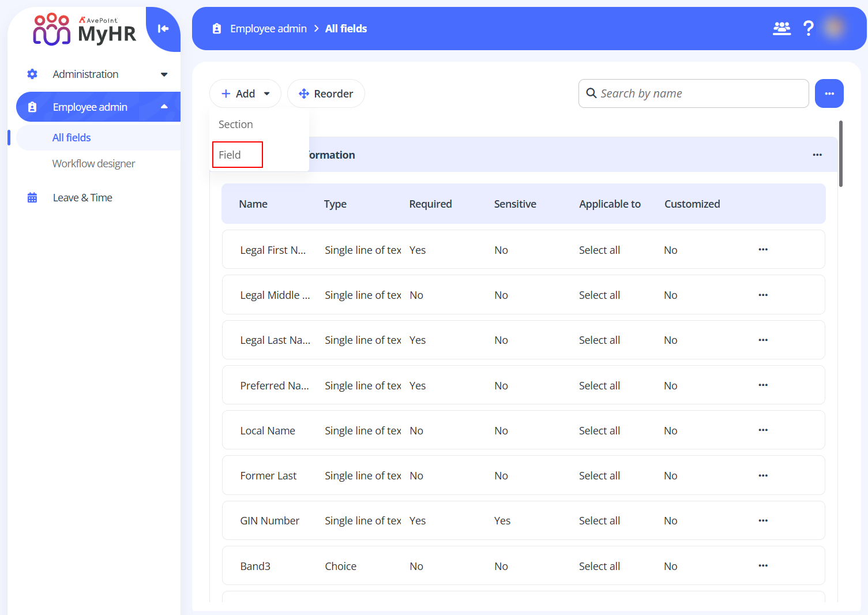This screenshot has width=868, height=615.
Task: Click the Type column header
Action: point(335,204)
